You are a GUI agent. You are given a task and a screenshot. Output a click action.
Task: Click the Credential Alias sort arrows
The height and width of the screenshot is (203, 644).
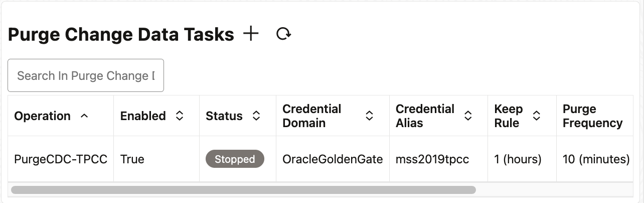468,116
